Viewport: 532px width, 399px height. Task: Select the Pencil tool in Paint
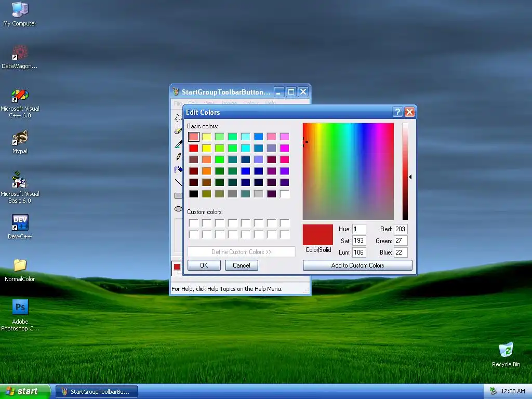(x=178, y=156)
